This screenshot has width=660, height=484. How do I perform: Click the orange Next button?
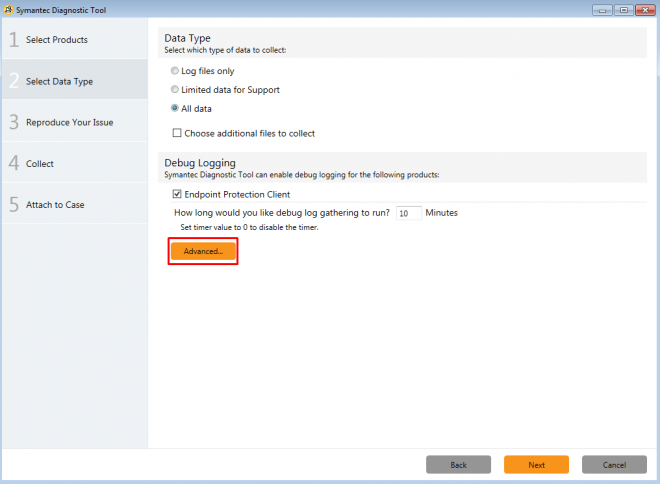coord(536,465)
